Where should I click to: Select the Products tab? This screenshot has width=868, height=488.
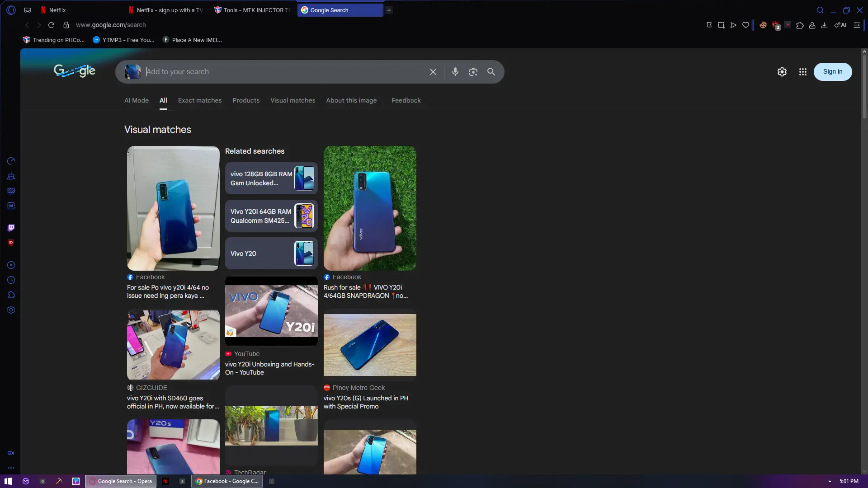(246, 100)
